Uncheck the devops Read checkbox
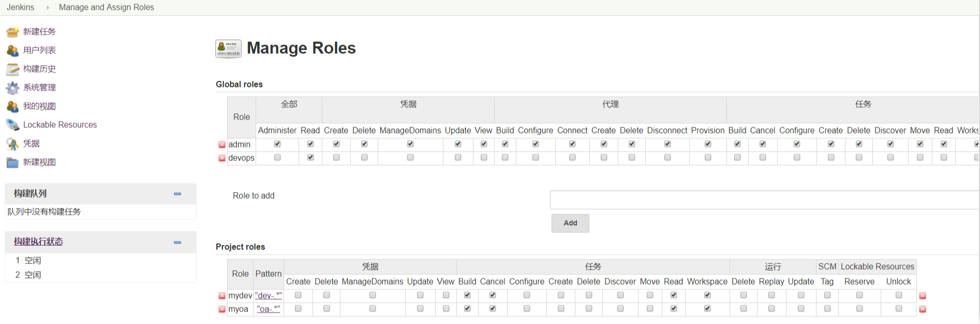980x324 pixels. point(310,157)
